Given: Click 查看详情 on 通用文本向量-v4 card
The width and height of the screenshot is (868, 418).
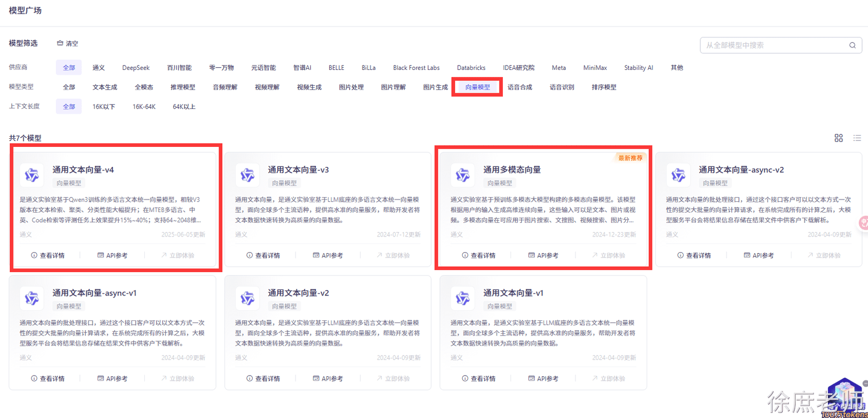Looking at the screenshot, I should 48,255.
